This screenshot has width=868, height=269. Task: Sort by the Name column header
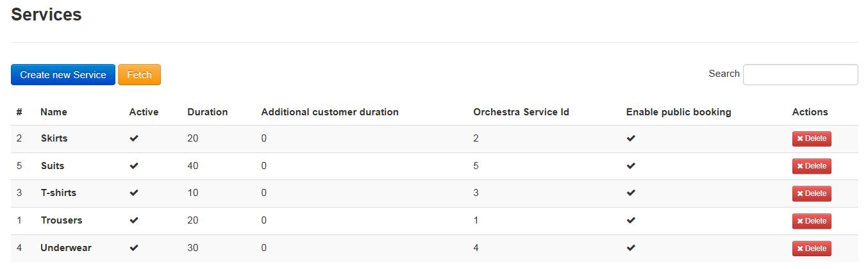pos(54,112)
